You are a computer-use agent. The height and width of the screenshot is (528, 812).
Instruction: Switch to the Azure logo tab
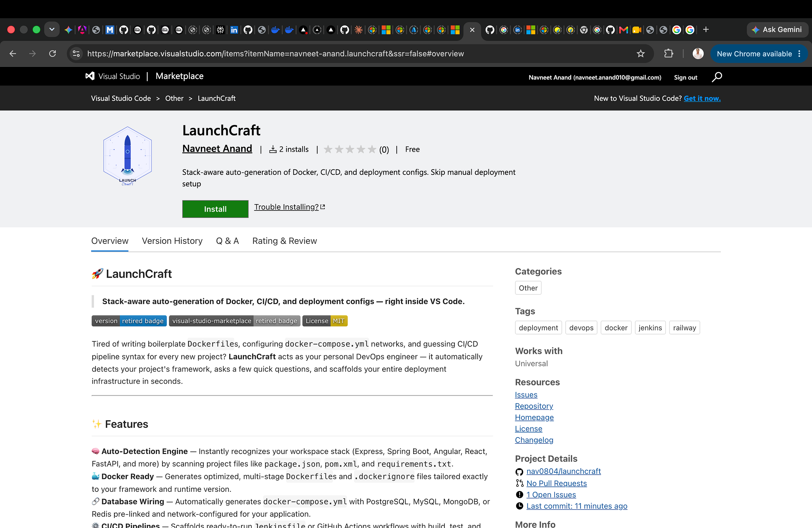pyautogui.click(x=413, y=30)
